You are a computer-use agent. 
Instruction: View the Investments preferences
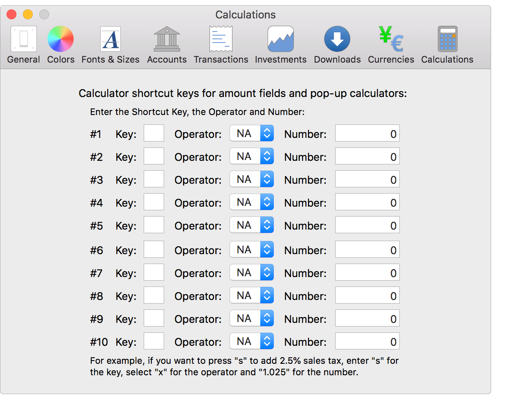pyautogui.click(x=281, y=43)
